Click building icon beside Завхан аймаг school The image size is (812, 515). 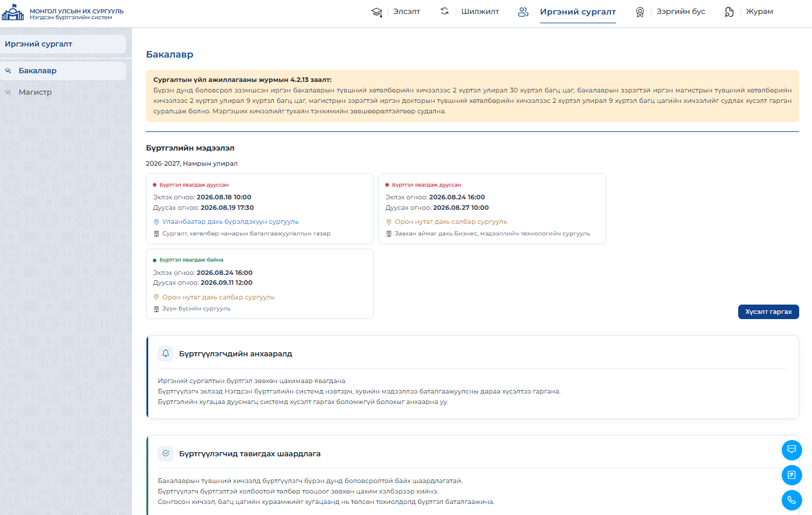pos(389,234)
